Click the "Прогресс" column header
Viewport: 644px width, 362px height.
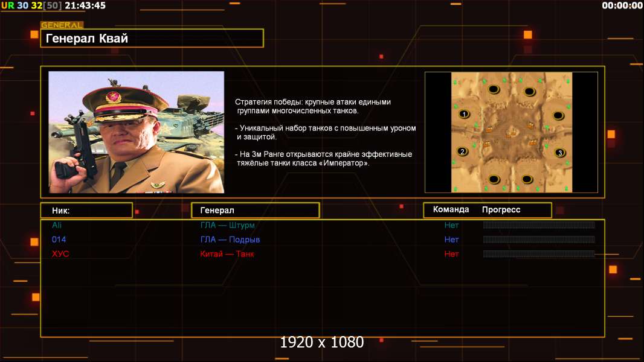click(x=501, y=209)
